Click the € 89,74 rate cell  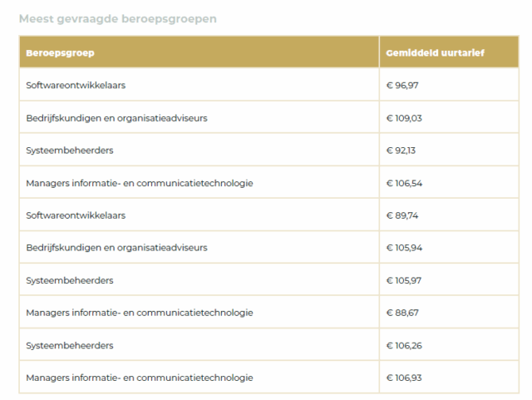point(449,215)
